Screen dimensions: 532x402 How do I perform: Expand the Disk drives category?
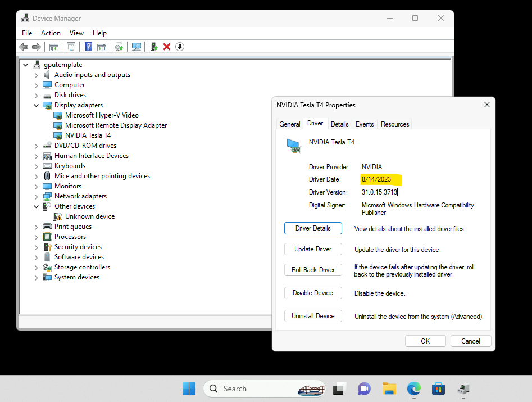(37, 96)
